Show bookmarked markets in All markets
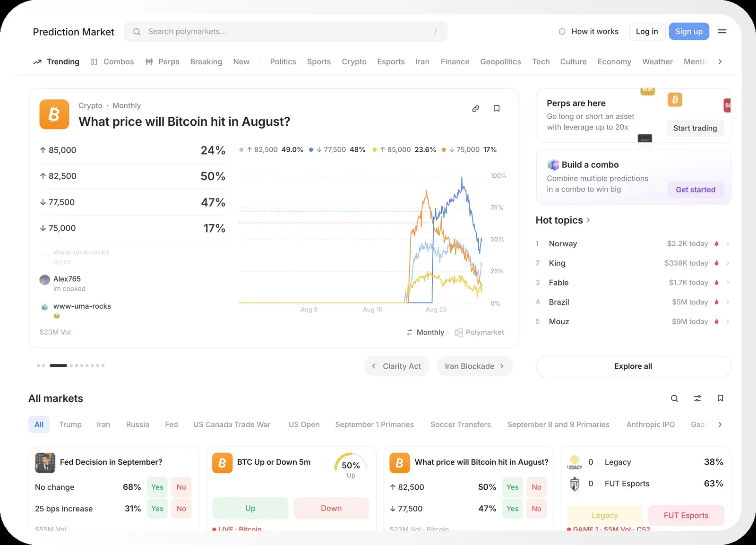 coord(720,398)
